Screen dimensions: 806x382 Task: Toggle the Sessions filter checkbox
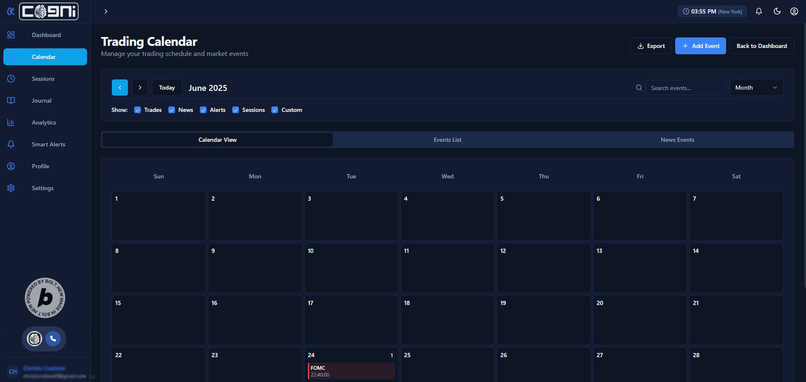235,110
